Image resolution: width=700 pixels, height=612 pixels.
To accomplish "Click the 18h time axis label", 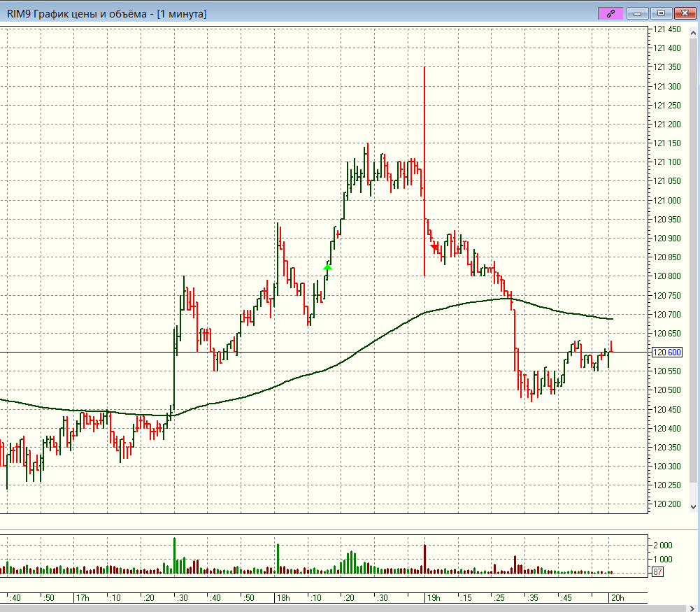I will 283,598.
